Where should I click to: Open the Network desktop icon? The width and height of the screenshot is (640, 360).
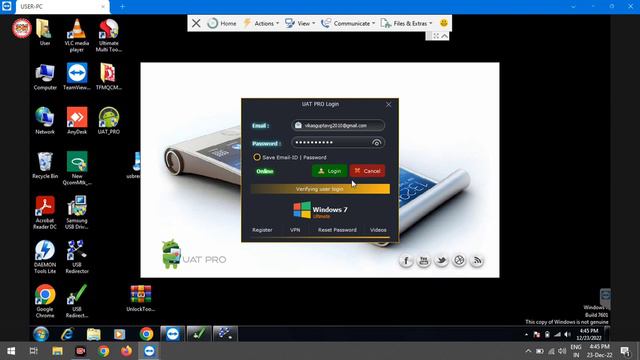pyautogui.click(x=45, y=121)
